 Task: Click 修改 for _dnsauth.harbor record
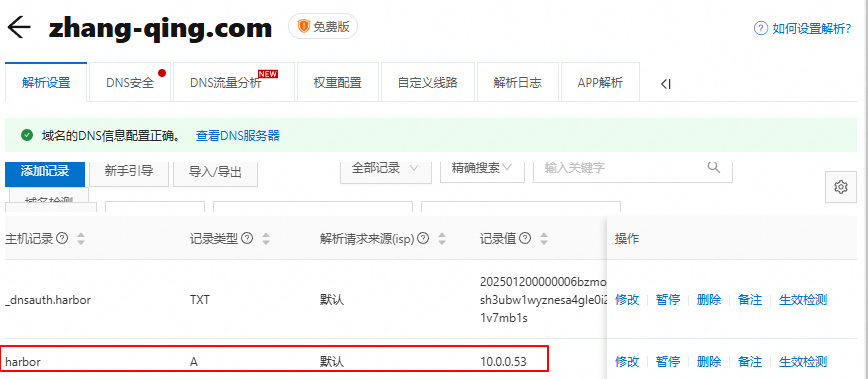click(x=627, y=299)
